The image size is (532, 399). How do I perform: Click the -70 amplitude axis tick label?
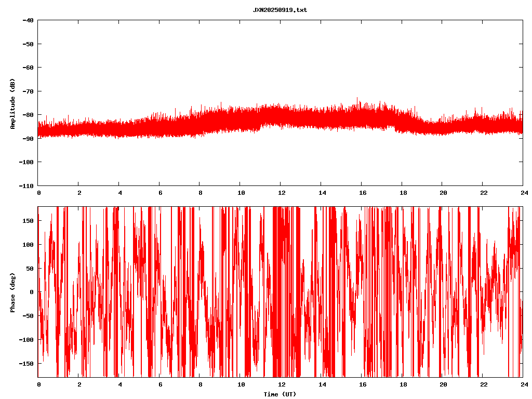28,91
